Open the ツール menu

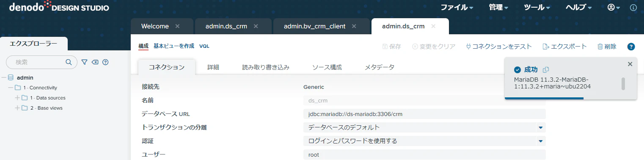coord(537,8)
